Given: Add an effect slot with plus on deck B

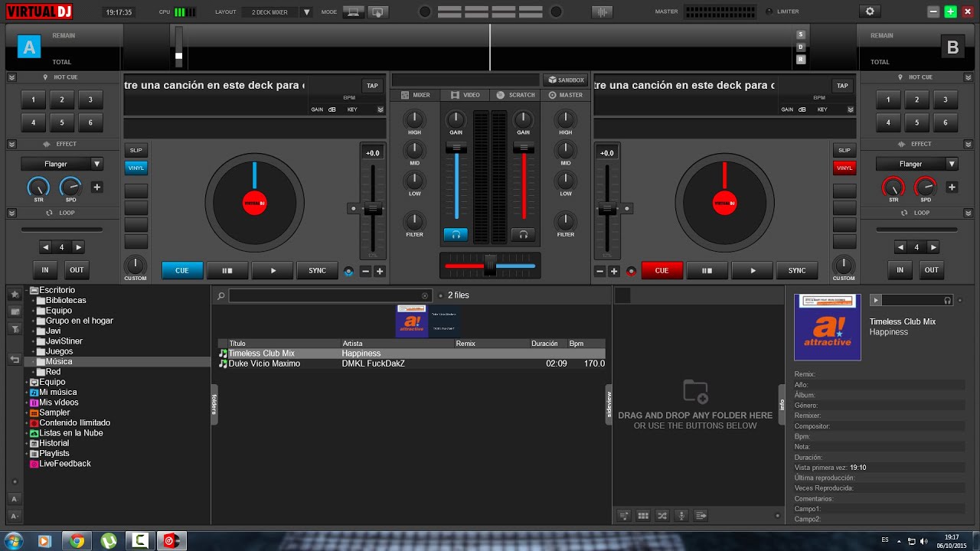Looking at the screenshot, I should pos(952,187).
